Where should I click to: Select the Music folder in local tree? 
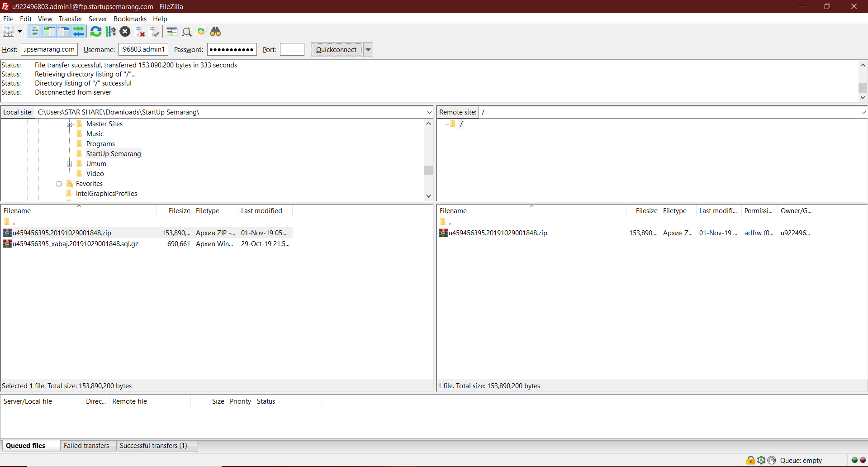[95, 134]
